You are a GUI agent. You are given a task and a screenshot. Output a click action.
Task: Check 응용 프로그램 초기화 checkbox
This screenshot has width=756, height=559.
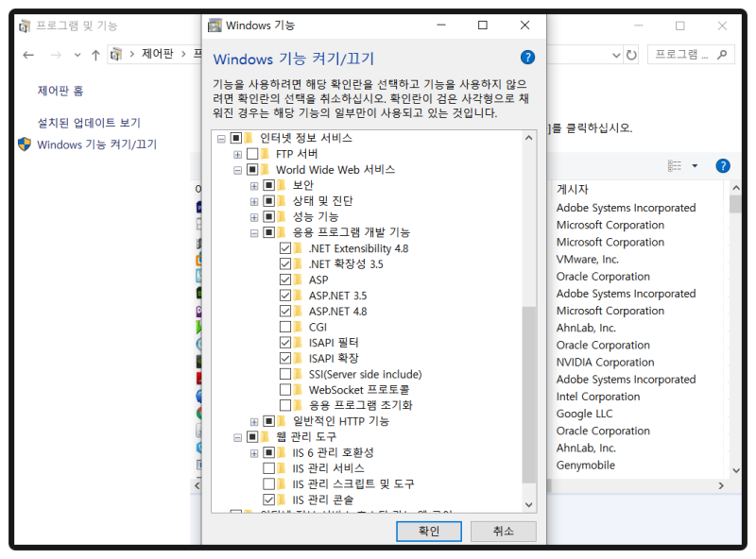coord(285,405)
